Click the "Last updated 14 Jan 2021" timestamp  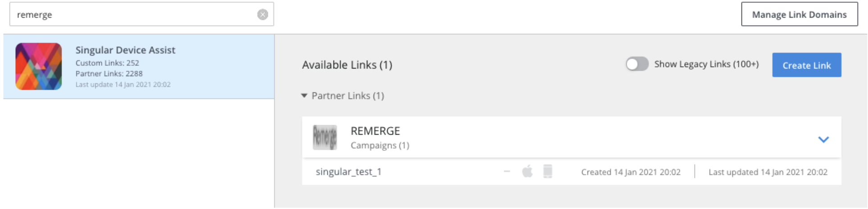768,172
